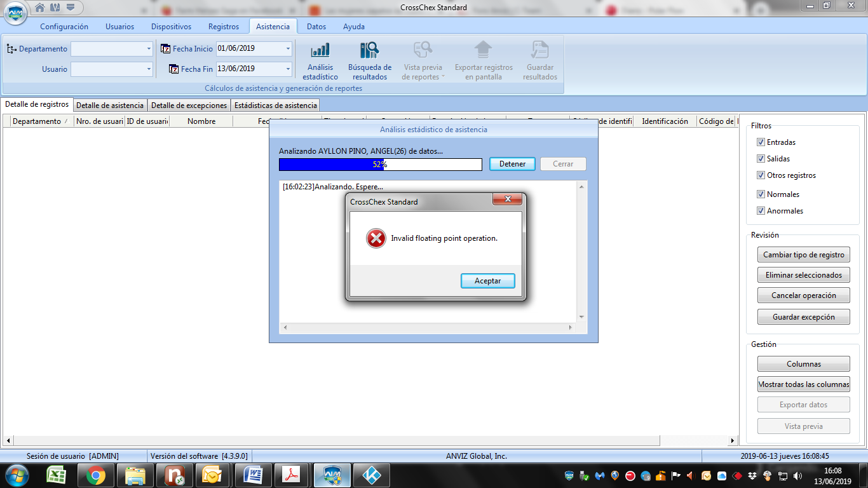Open Google Chrome from the taskbar
The image size is (868, 488).
96,475
